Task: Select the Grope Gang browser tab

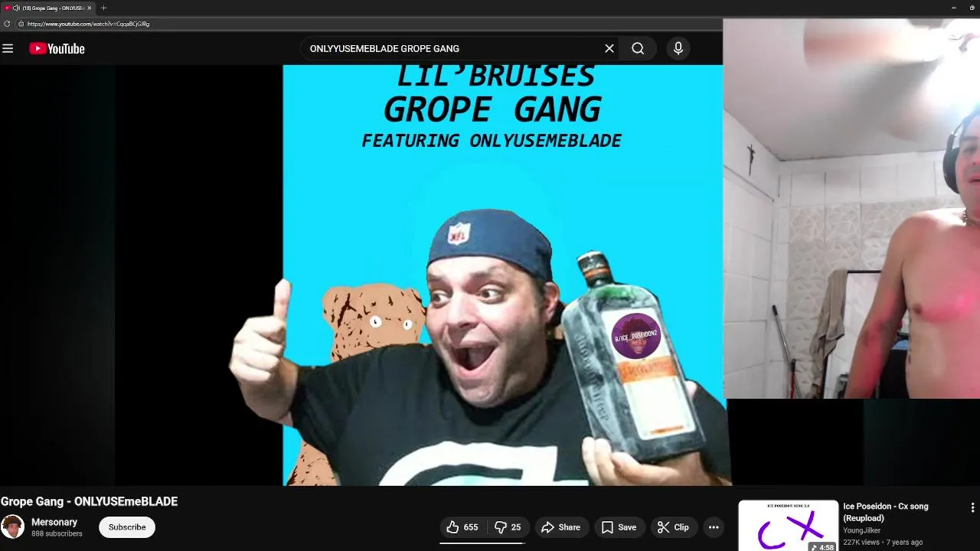Action: pyautogui.click(x=47, y=8)
